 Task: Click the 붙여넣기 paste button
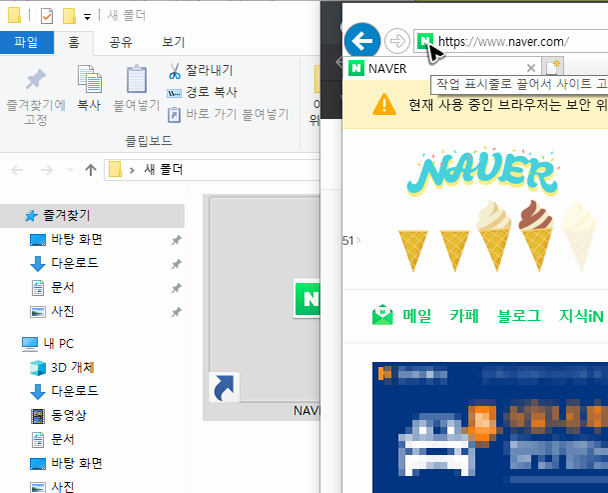coord(136,88)
